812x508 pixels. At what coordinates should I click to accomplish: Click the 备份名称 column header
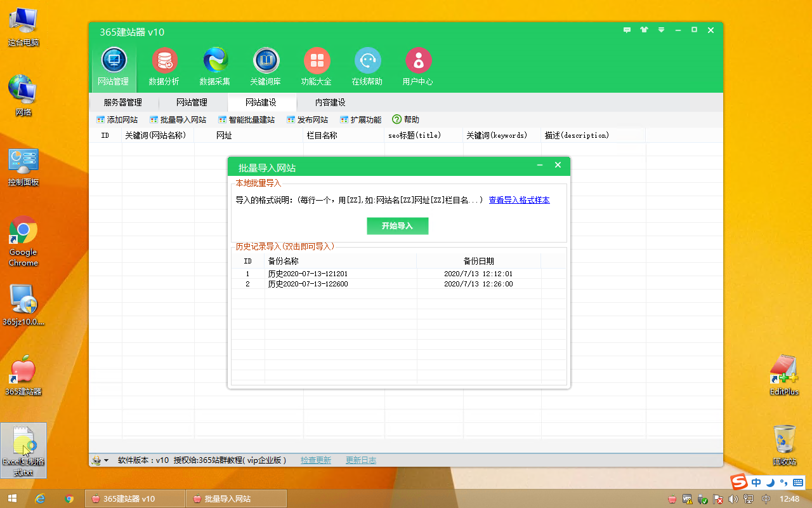pos(341,261)
